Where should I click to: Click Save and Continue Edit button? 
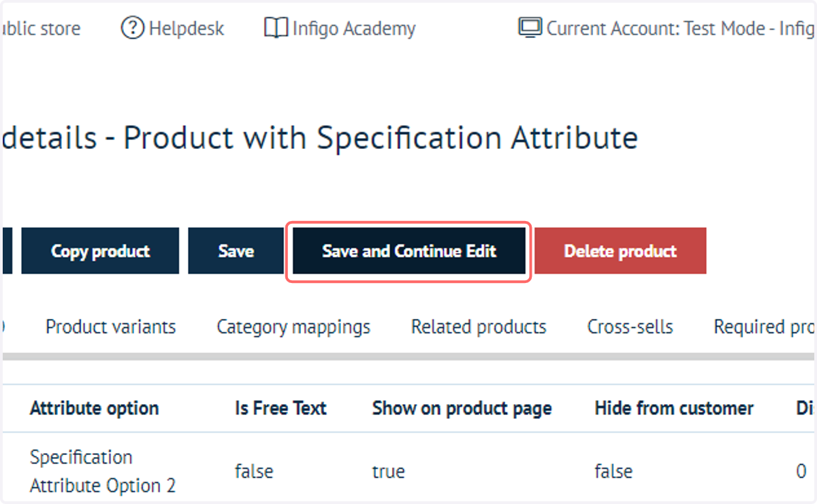409,251
